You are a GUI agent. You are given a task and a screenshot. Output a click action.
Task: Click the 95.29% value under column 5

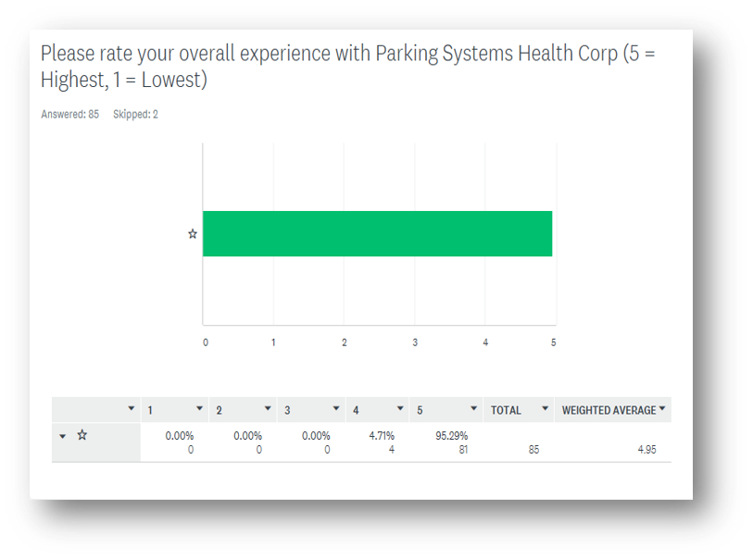451,436
